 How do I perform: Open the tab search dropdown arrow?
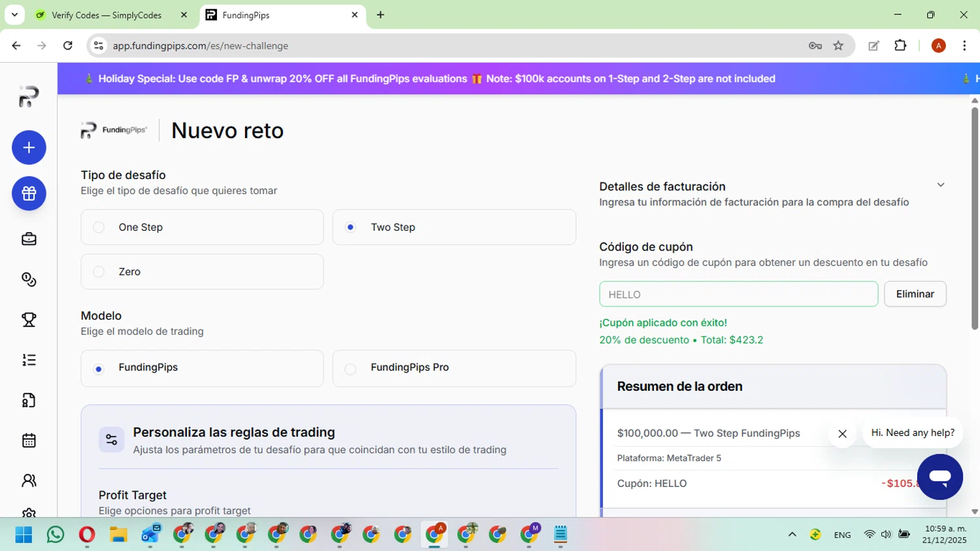[14, 14]
